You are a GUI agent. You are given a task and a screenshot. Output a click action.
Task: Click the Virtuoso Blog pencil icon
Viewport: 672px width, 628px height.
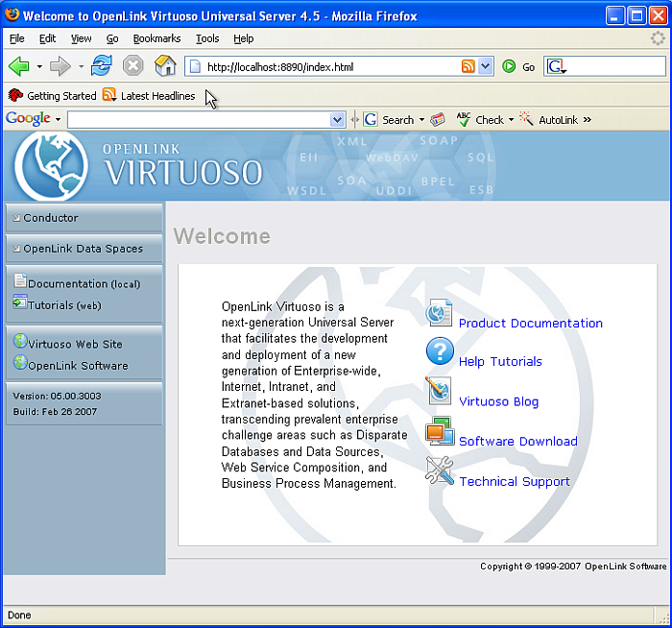point(438,391)
